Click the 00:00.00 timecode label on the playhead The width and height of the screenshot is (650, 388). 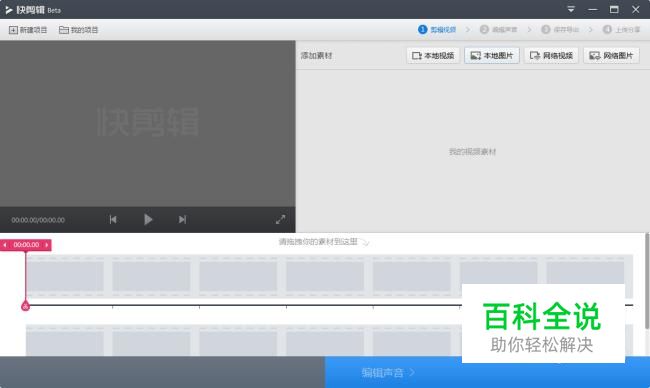(x=26, y=245)
